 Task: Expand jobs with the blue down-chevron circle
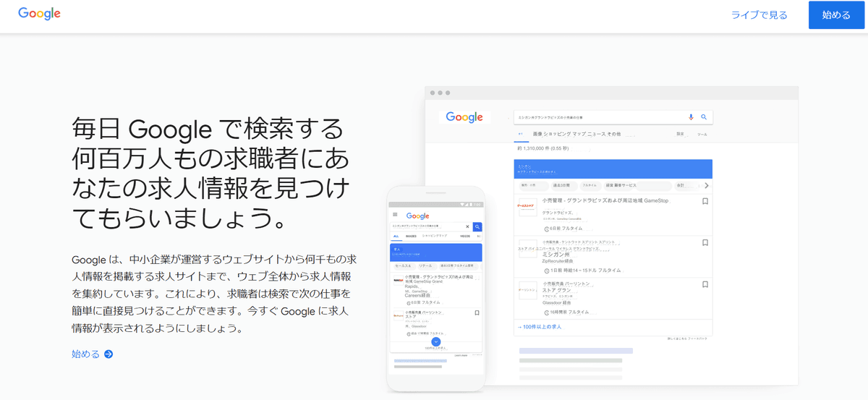(436, 341)
